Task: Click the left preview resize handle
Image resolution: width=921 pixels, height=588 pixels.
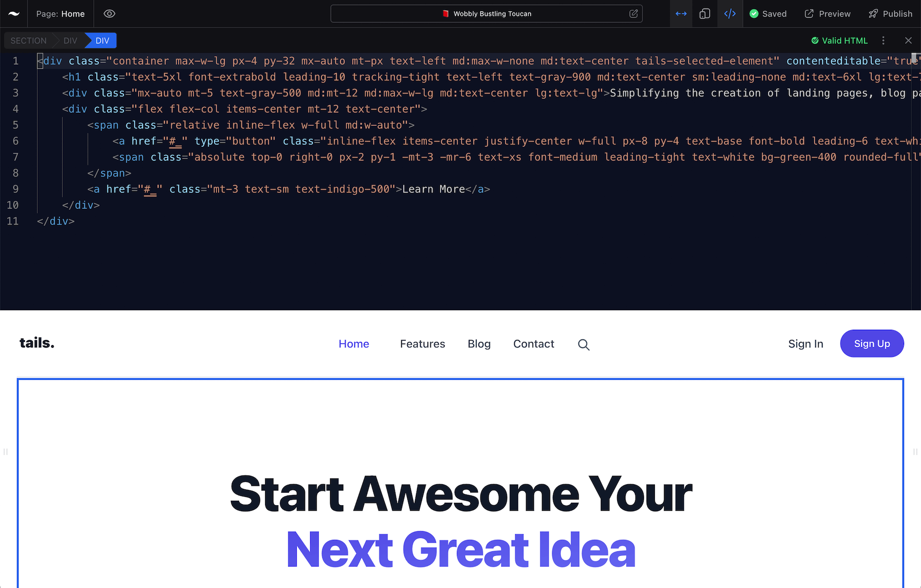Action: click(6, 452)
